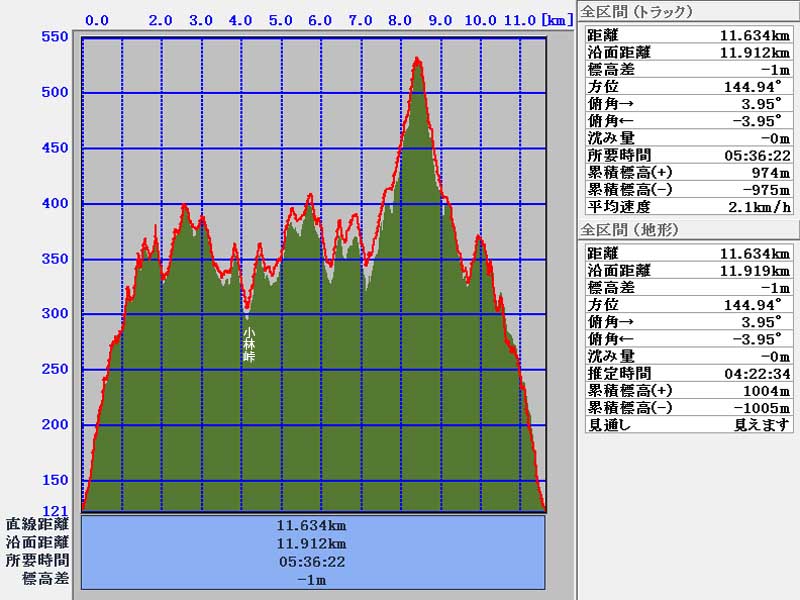Select the 全区間 (トラック) section header
Image resolution: width=800 pixels, height=600 pixels.
637,12
